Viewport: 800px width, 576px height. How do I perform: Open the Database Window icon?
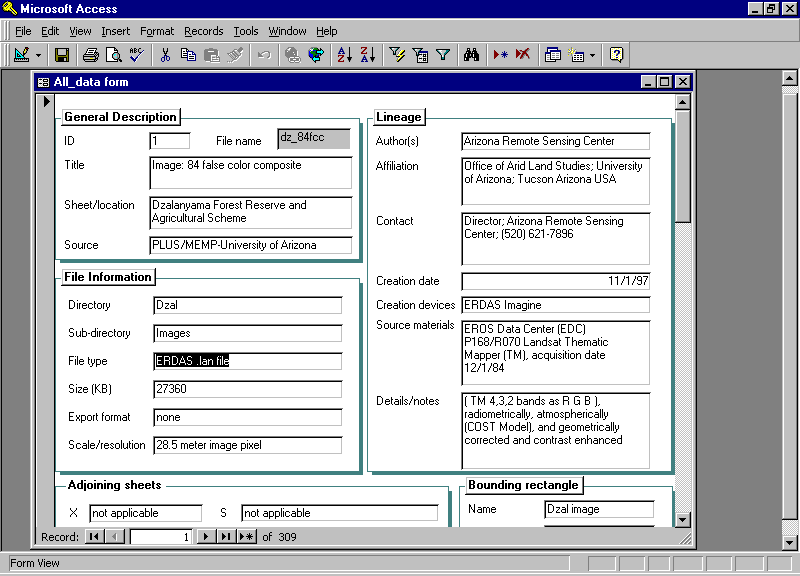[x=553, y=55]
